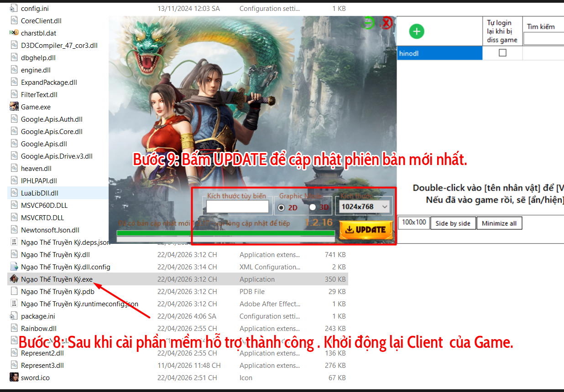Click the Side by side button
564x392 pixels.
(453, 223)
